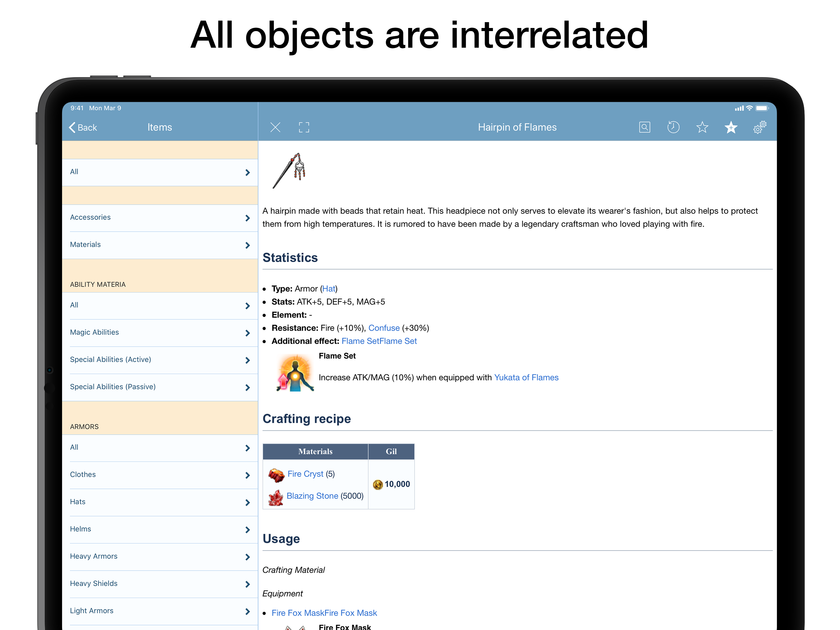Expand Heavy Armors row chevron
This screenshot has width=840, height=630.
[x=248, y=557]
